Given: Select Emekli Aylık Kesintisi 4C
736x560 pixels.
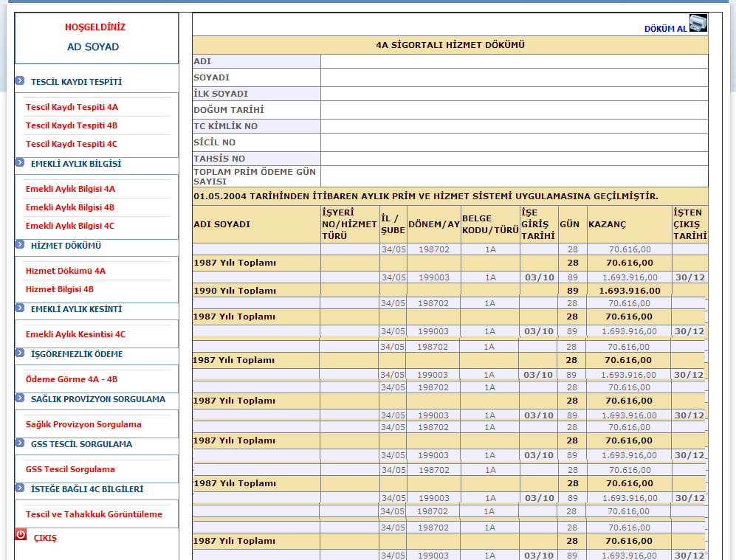Looking at the screenshot, I should 75,334.
